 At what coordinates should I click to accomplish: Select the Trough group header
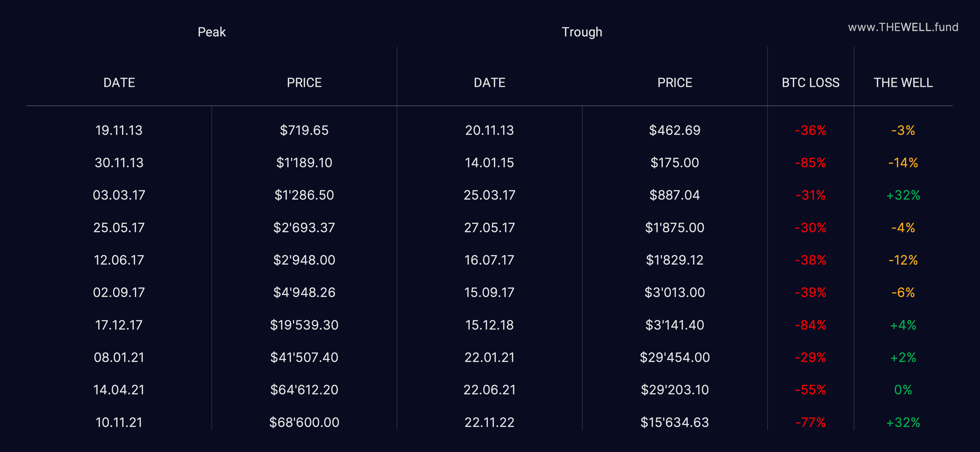(582, 32)
